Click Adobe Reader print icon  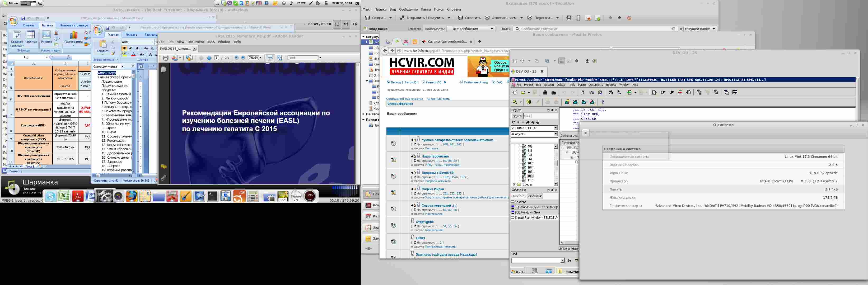(x=165, y=58)
